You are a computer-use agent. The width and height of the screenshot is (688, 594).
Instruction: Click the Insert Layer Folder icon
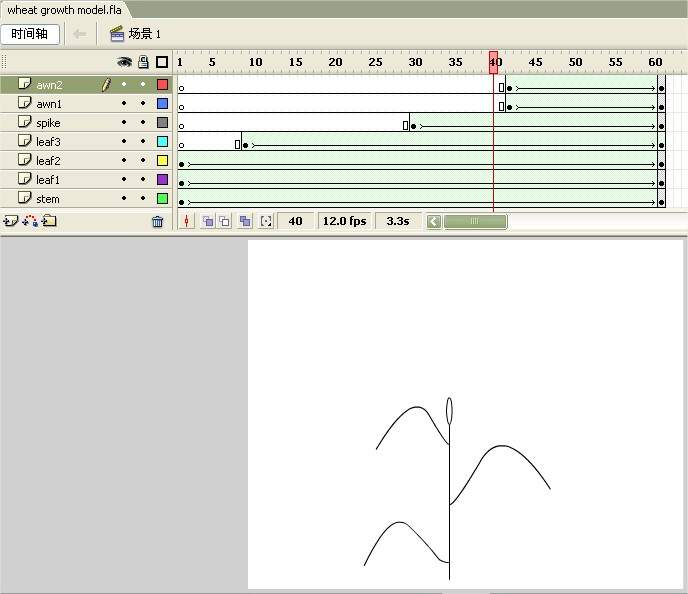click(x=49, y=221)
